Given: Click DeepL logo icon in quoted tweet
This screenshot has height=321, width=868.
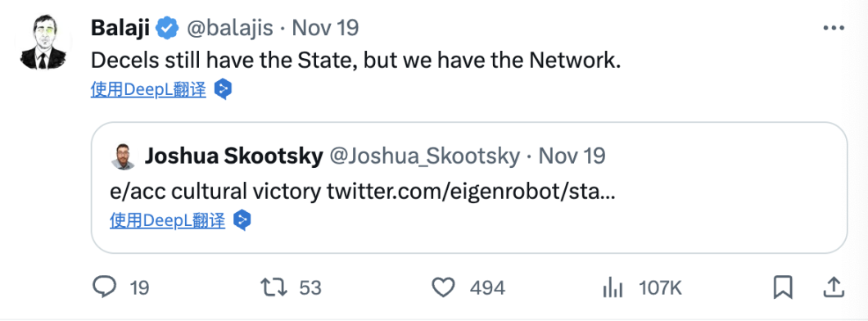Looking at the screenshot, I should [x=242, y=220].
